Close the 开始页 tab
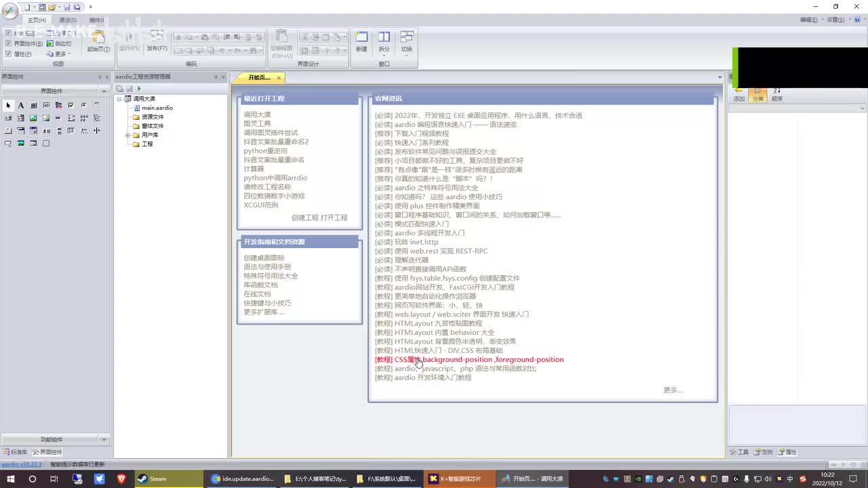Image resolution: width=868 pixels, height=488 pixels. 279,78
